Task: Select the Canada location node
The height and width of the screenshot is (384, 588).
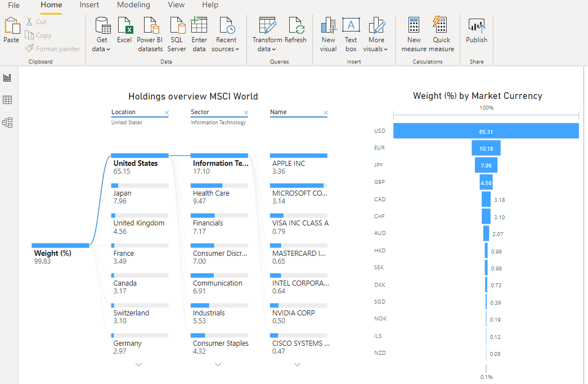Action: coord(140,284)
